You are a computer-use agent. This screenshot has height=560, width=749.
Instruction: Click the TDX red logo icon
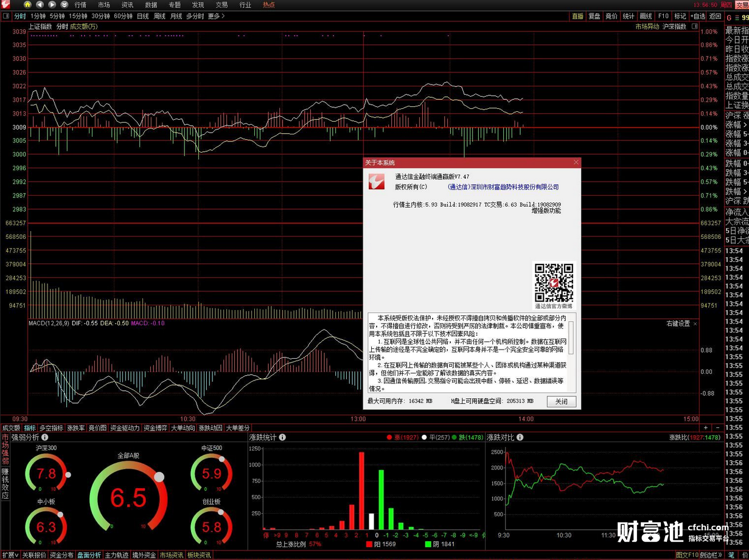click(5, 5)
